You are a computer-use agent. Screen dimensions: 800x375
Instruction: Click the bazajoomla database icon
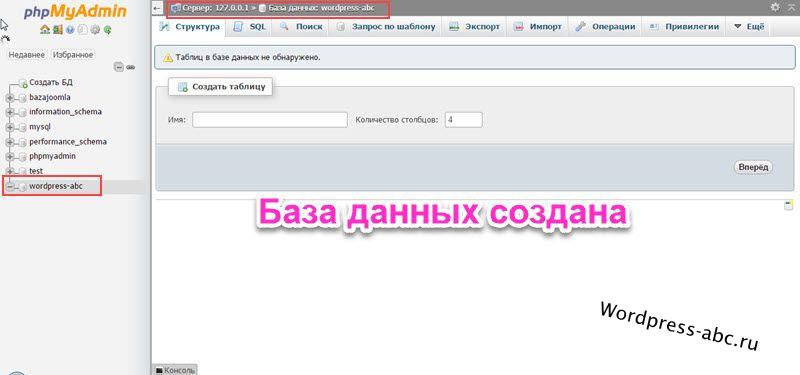point(22,98)
